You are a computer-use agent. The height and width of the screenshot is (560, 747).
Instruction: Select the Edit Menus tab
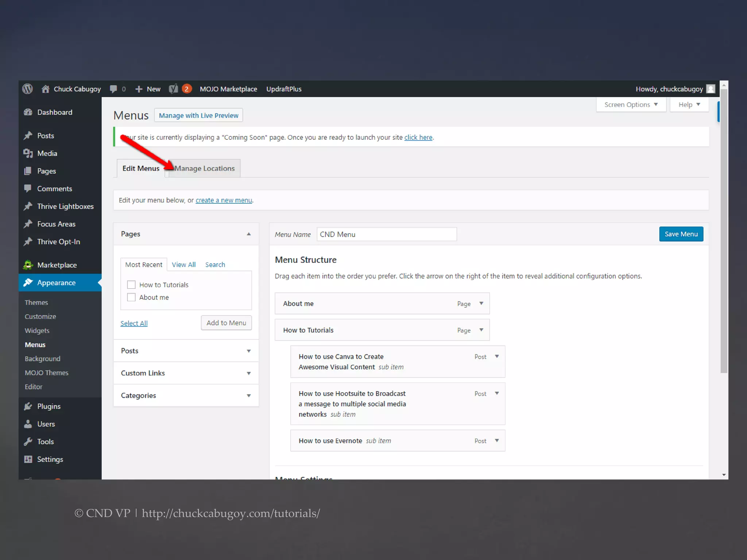point(141,168)
